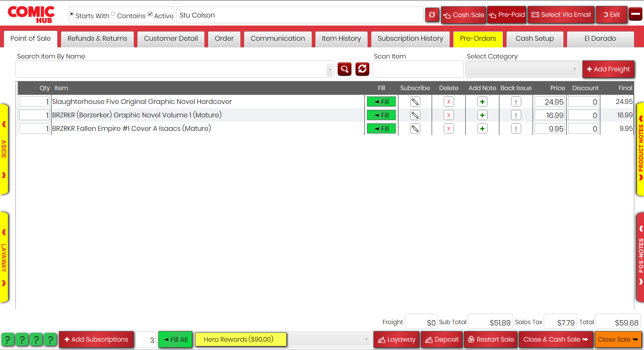This screenshot has width=644, height=350.
Task: Open the Item History tab
Action: 341,39
